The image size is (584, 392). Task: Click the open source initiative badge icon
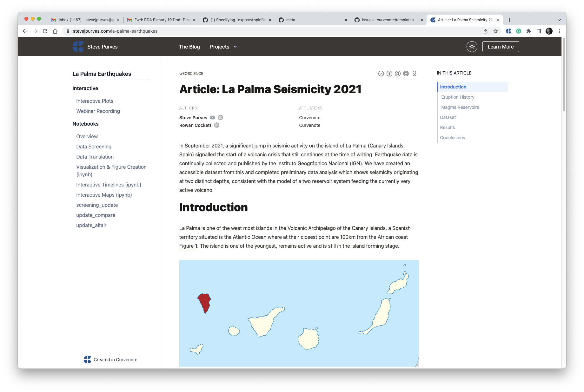pyautogui.click(x=406, y=74)
